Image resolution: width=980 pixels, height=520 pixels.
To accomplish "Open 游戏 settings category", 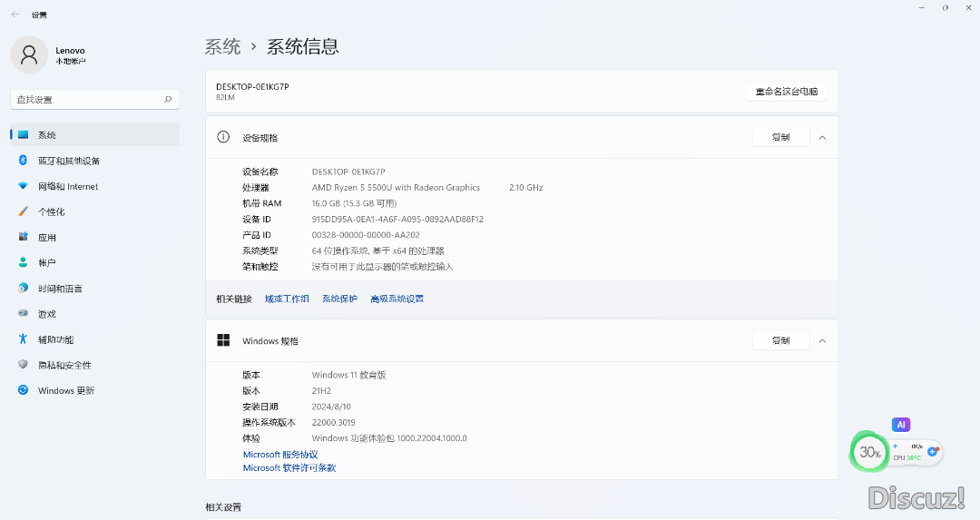I will point(95,314).
